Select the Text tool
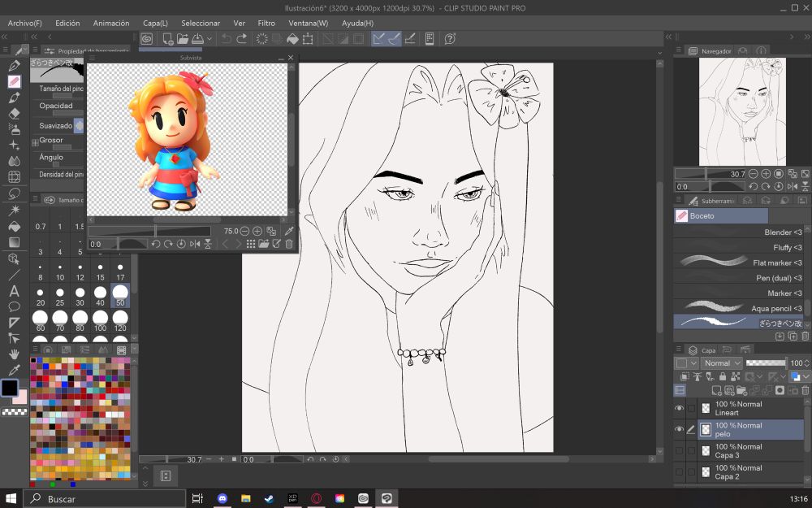The image size is (812, 508). (14, 291)
